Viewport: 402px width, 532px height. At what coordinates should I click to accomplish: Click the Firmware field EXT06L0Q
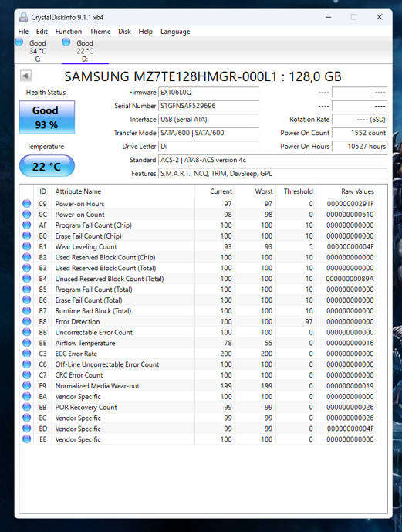click(209, 93)
